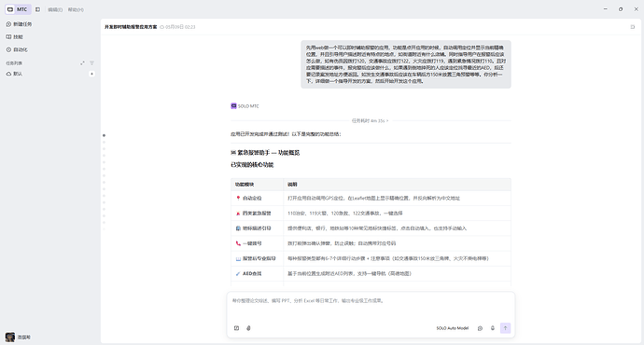This screenshot has height=345, width=644.
Task: Attach a file with the paperclip icon
Action: 248,328
